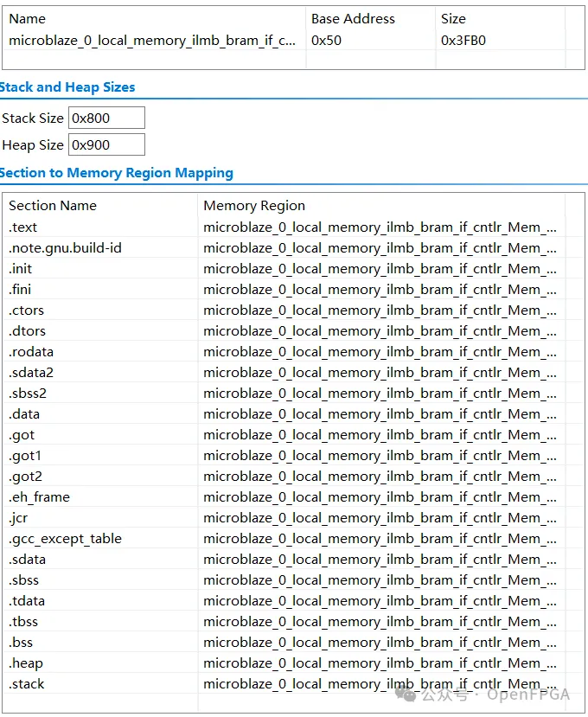
Task: Select the .tdata section name
Action: click(x=27, y=601)
